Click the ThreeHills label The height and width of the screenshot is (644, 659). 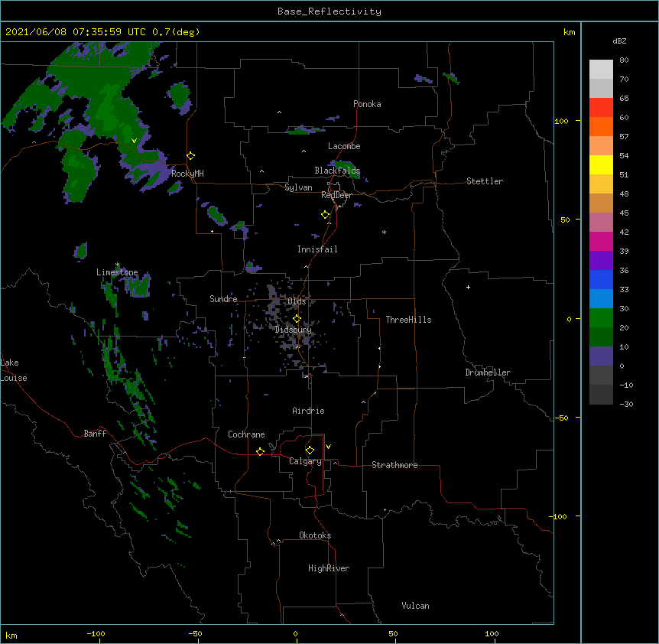click(x=408, y=320)
